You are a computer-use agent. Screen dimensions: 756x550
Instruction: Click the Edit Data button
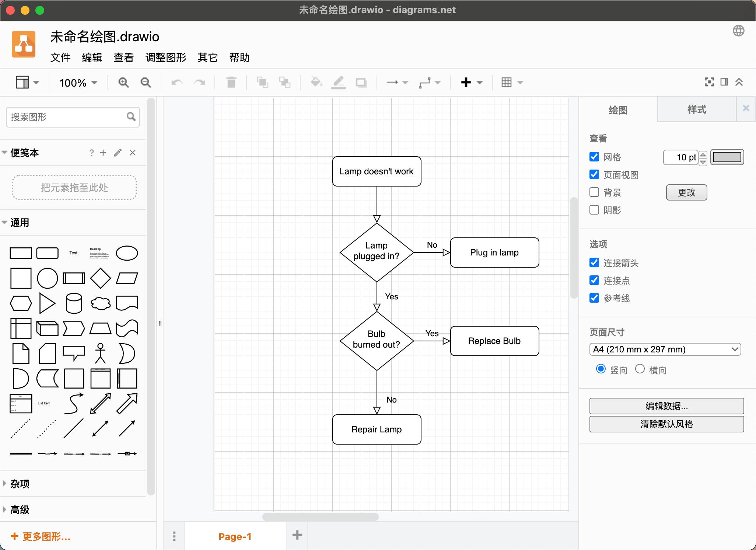(x=666, y=406)
